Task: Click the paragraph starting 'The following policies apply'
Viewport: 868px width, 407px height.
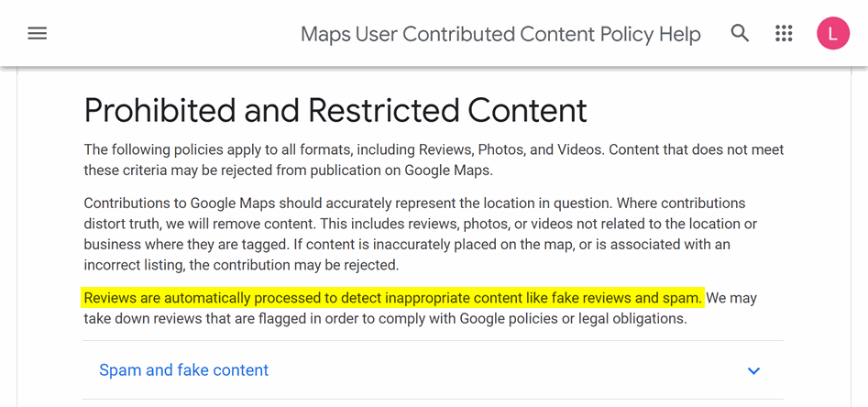Action: point(434,149)
